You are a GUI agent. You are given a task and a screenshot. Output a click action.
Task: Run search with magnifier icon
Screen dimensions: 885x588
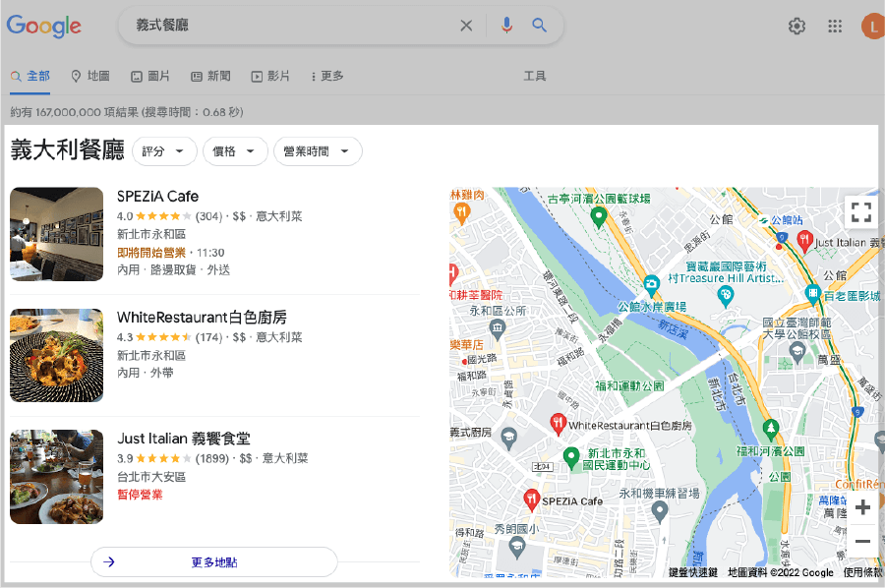(x=540, y=26)
